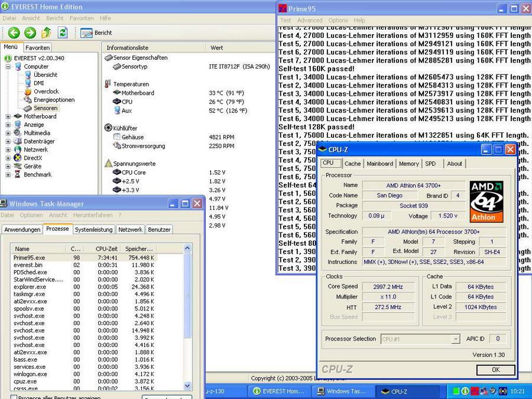
Task: Open the Processor Selection dropdown in CPU-Z
Action: point(455,339)
